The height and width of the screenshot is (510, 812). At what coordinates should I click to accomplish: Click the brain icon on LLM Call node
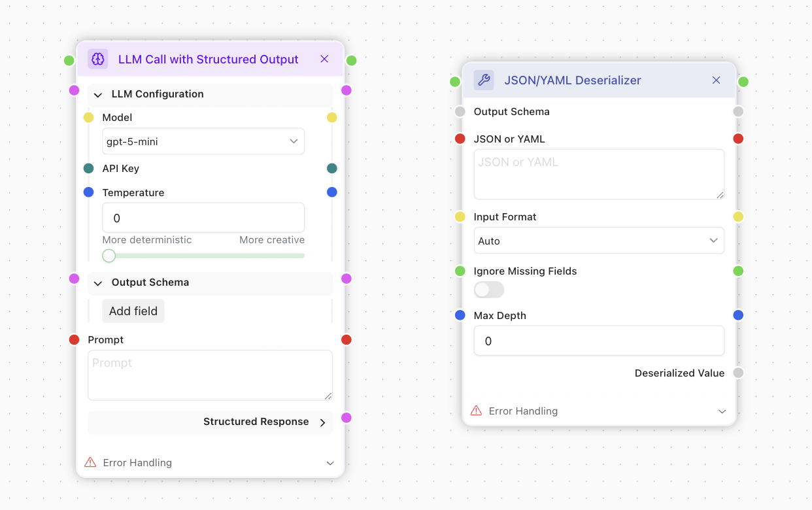tap(98, 59)
